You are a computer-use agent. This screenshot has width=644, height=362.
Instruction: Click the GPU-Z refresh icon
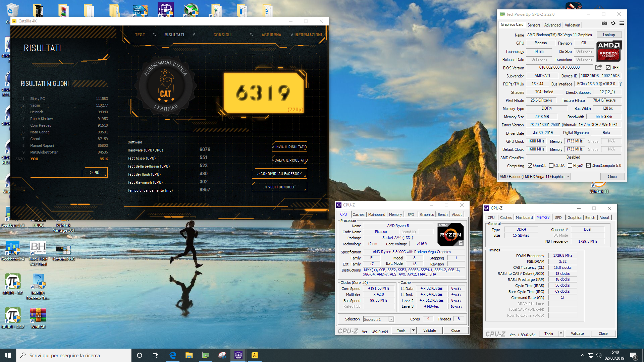click(x=613, y=23)
